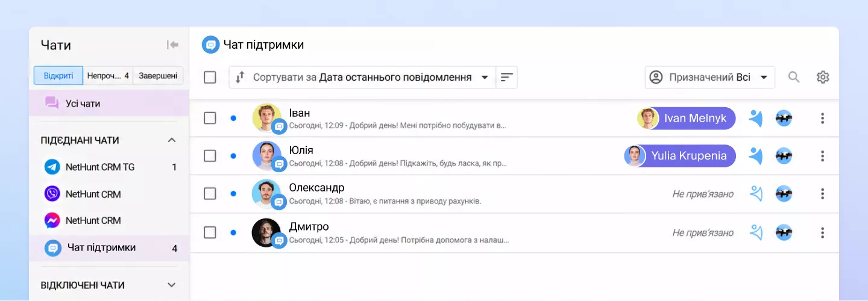Click the Чат підтримки sidebar chat icon

click(52, 247)
